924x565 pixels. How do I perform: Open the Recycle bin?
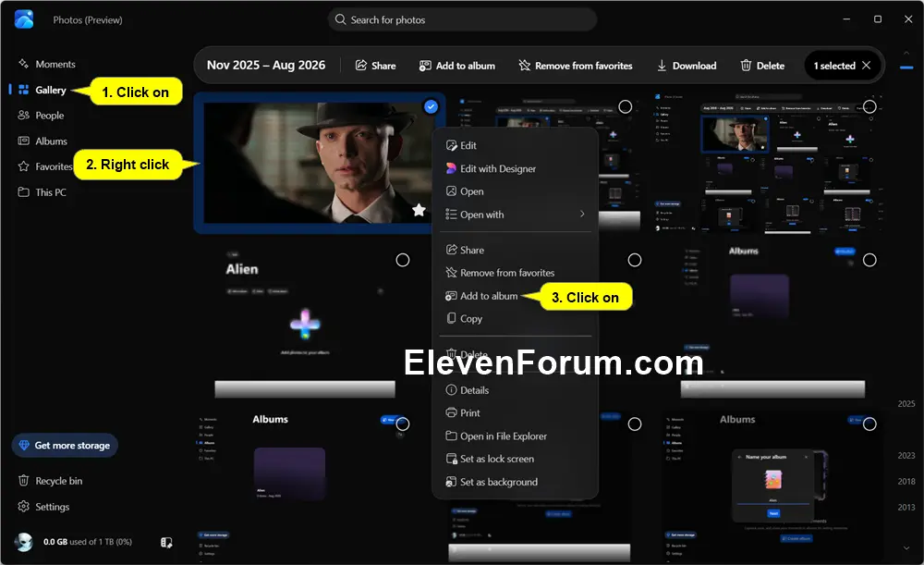[50, 481]
